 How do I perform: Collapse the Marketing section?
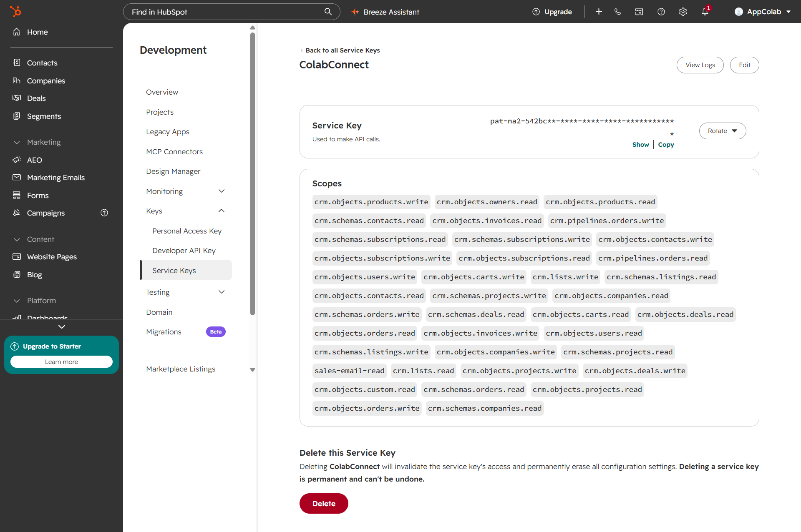pos(17,142)
